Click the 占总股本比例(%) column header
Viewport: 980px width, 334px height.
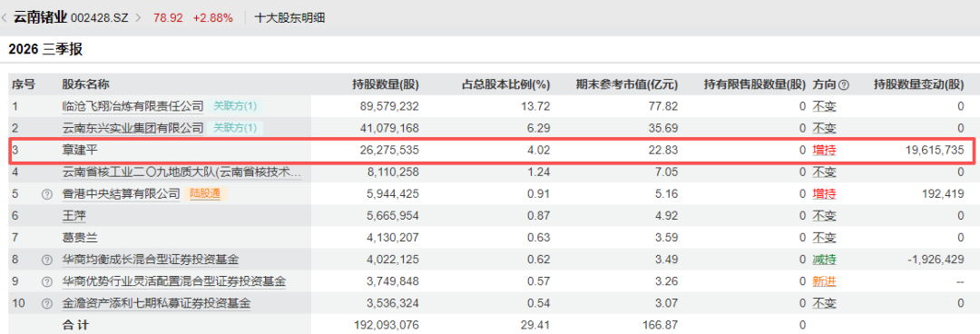pos(505,84)
